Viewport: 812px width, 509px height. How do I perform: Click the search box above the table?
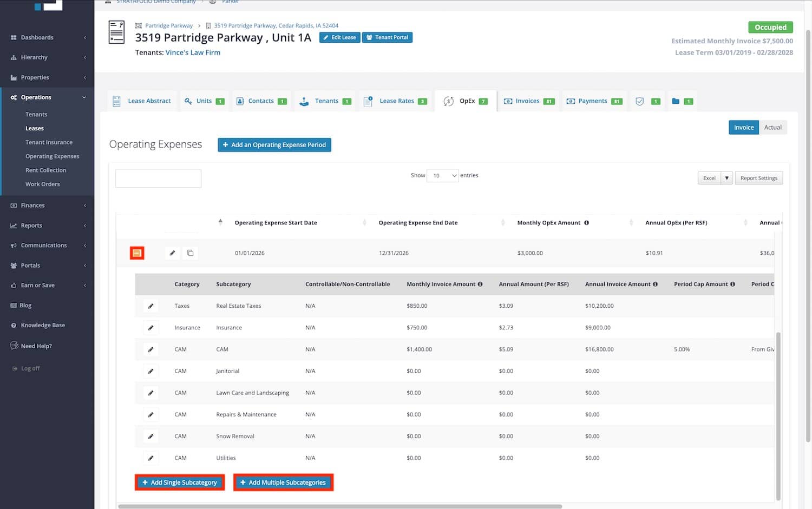click(x=158, y=179)
